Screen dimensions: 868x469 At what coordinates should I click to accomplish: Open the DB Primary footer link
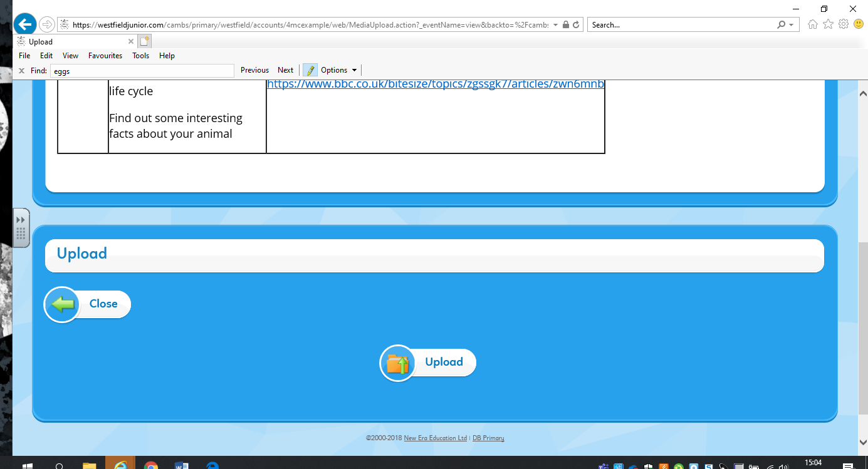tap(488, 438)
